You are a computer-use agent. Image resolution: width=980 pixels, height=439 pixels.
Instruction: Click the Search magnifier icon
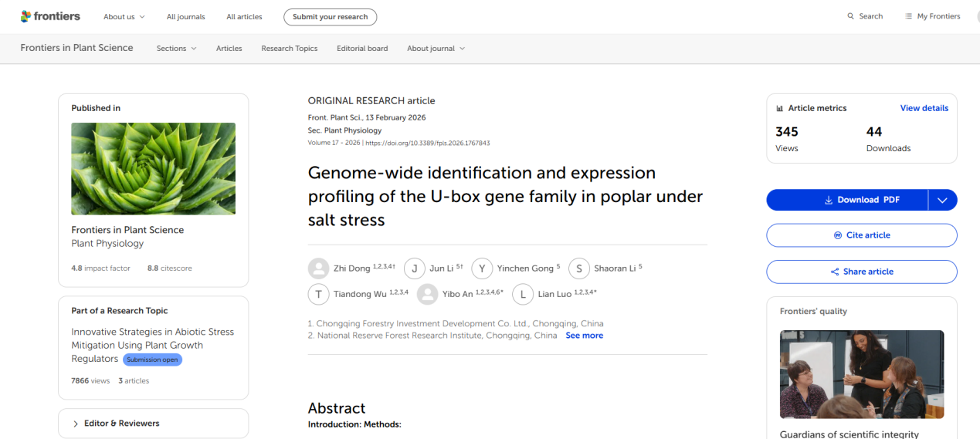(851, 16)
